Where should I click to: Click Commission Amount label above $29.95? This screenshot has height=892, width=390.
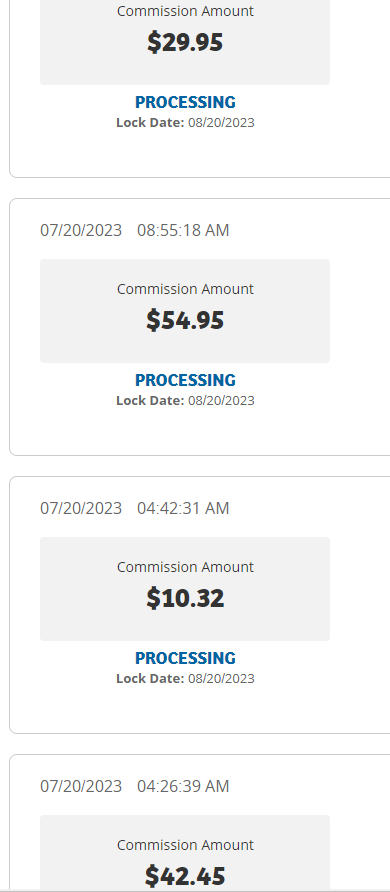185,11
